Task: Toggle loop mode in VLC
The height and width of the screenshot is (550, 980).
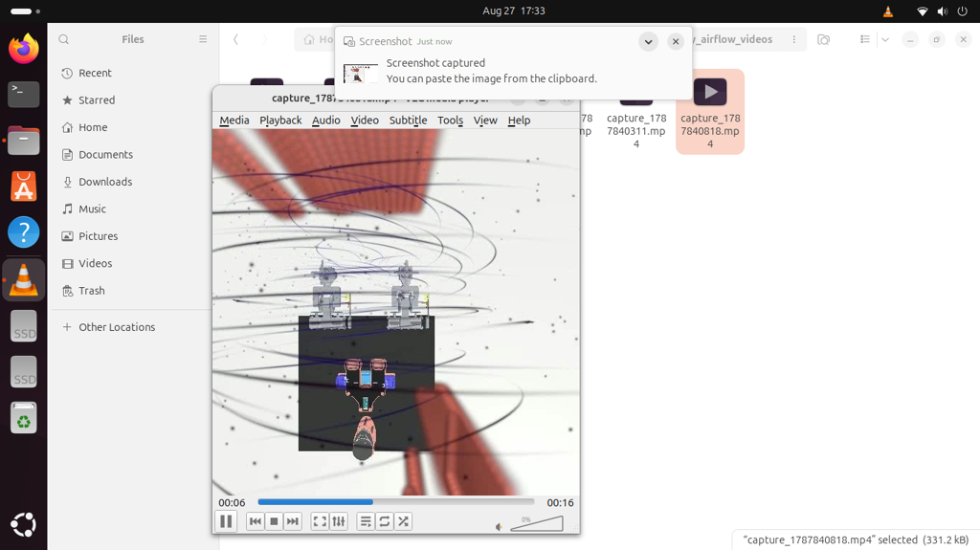Action: (385, 521)
